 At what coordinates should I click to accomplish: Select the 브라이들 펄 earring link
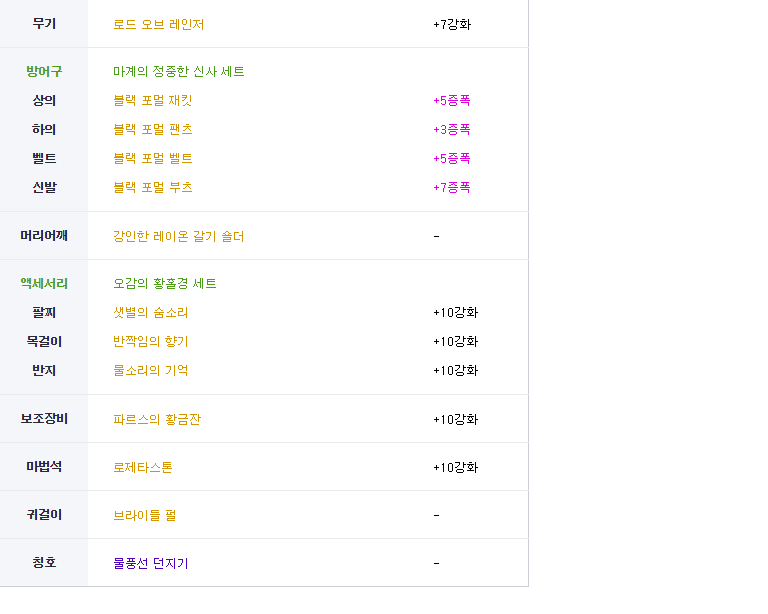[x=145, y=516]
